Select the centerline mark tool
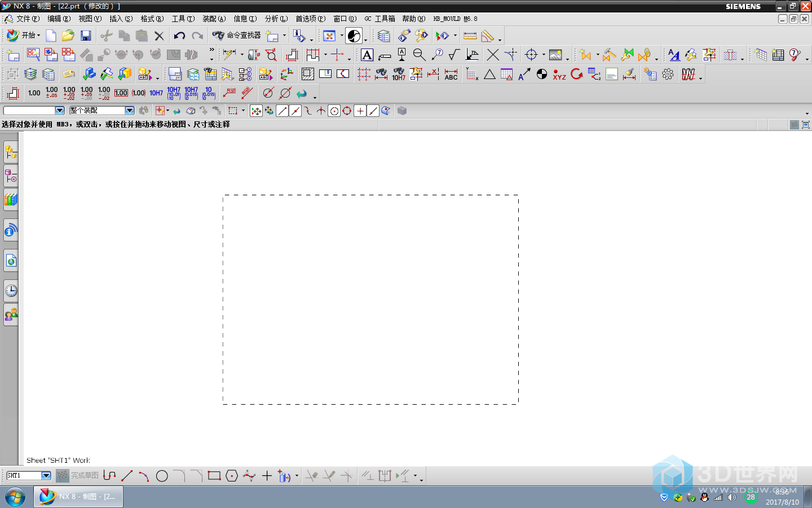 tap(531, 55)
